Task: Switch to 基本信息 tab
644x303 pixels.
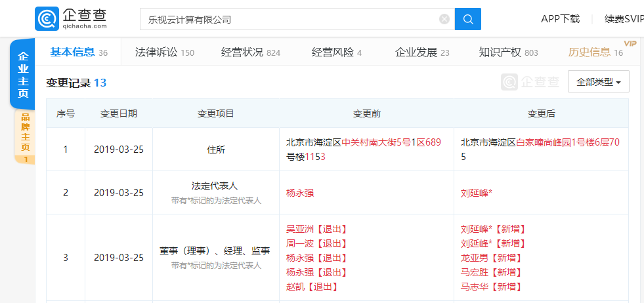Action: tap(78, 52)
